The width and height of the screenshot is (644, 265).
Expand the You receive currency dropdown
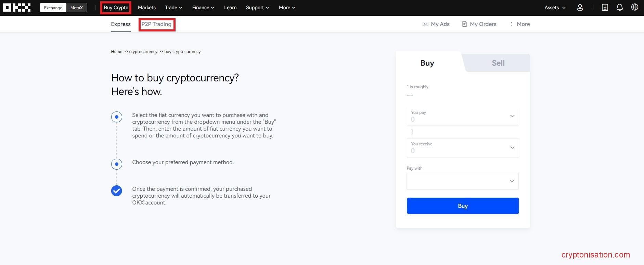pos(512,148)
